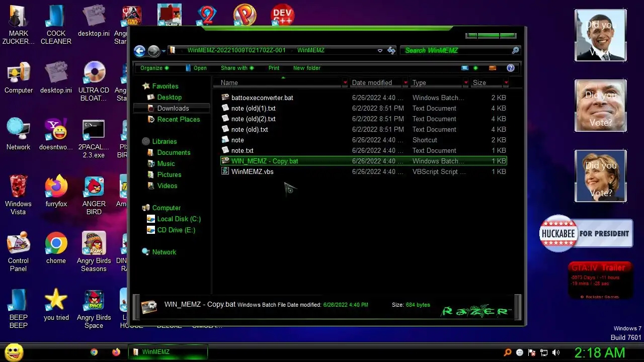644x362 pixels.
Task: Select note (old)(1).txt file
Action: click(363, 108)
